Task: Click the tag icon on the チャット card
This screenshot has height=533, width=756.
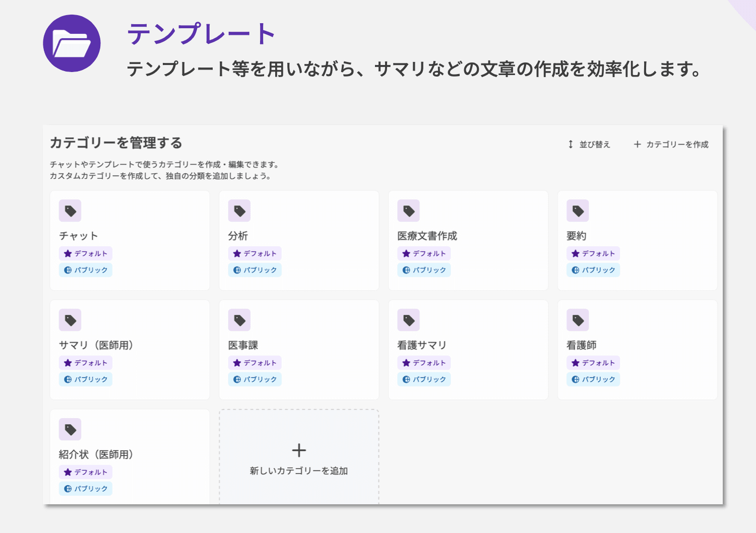Action: (70, 211)
